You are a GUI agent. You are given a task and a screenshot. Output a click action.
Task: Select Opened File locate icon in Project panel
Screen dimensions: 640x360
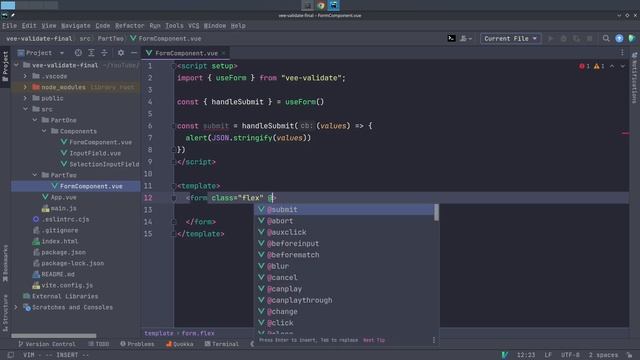78,53
